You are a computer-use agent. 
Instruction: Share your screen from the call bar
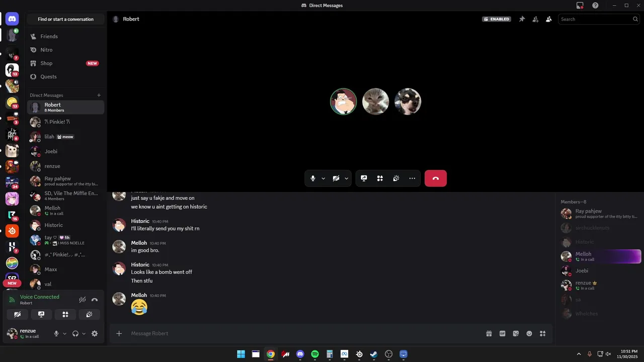coord(364,178)
